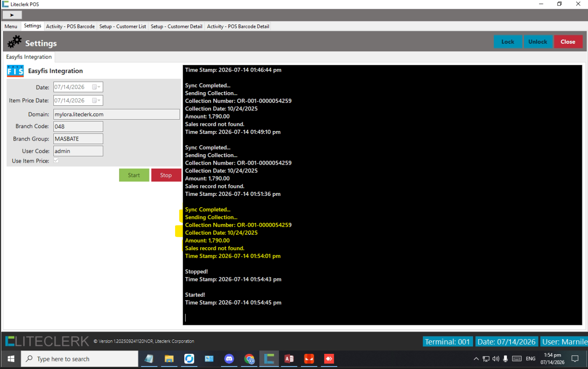Click the time stamp ending 01:54:43 pm
The width and height of the screenshot is (588, 369).
233,279
